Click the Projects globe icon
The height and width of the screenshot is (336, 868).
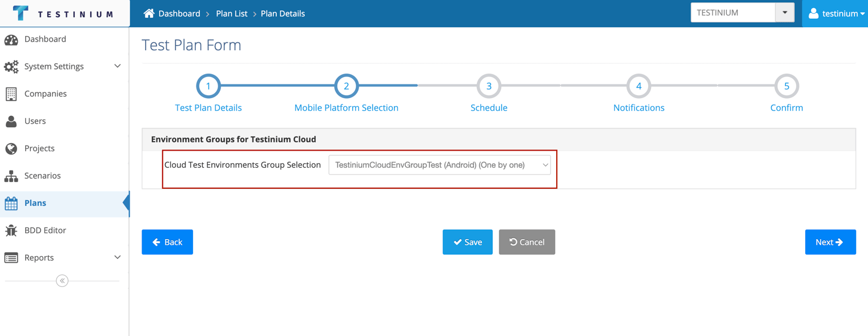(x=11, y=148)
